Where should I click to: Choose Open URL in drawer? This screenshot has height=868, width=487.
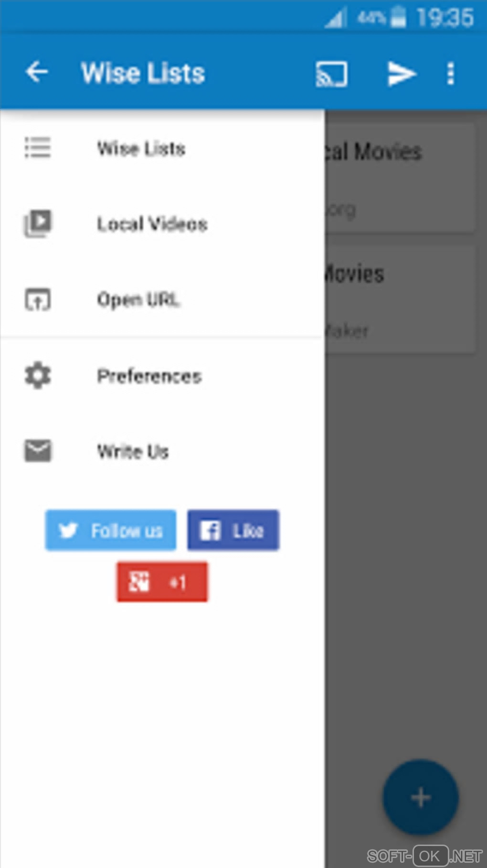click(x=162, y=300)
